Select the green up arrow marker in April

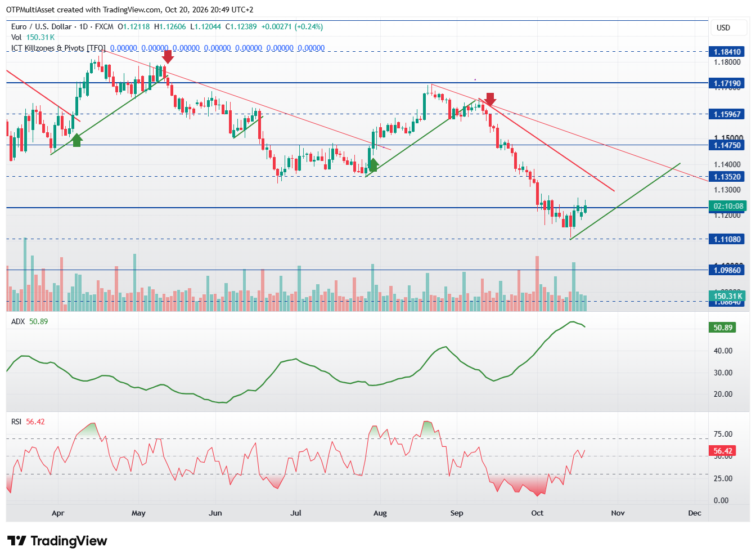77,140
